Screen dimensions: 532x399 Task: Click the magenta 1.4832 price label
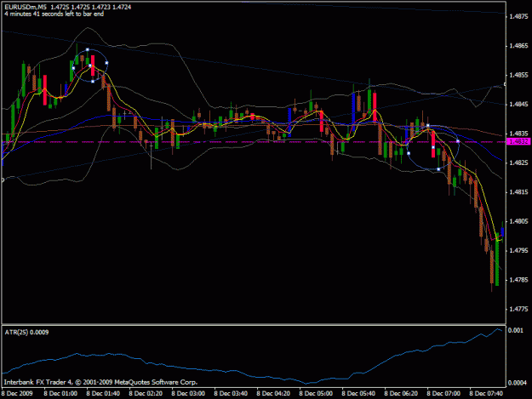(518, 142)
